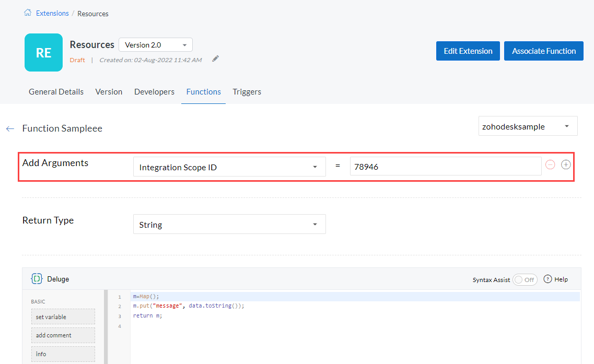Remove argument with the minus icon

click(x=550, y=165)
